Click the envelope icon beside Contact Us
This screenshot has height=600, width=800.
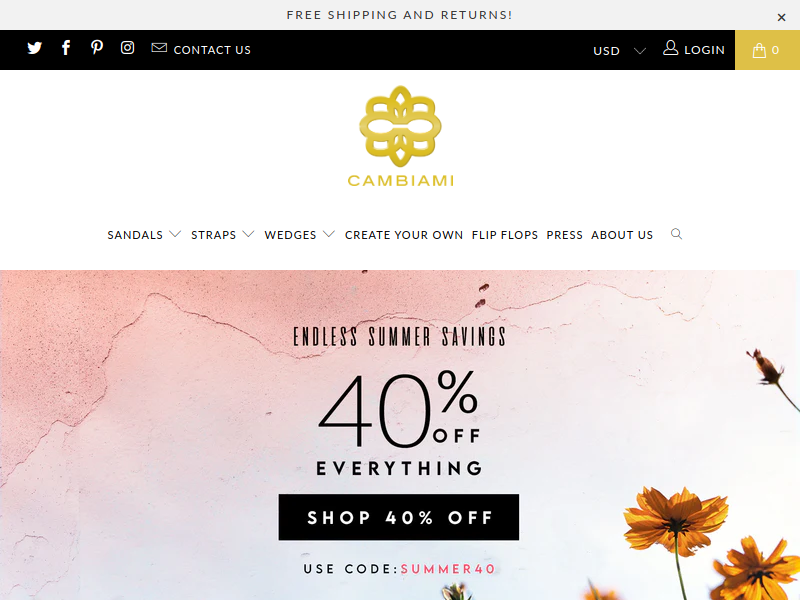(159, 47)
